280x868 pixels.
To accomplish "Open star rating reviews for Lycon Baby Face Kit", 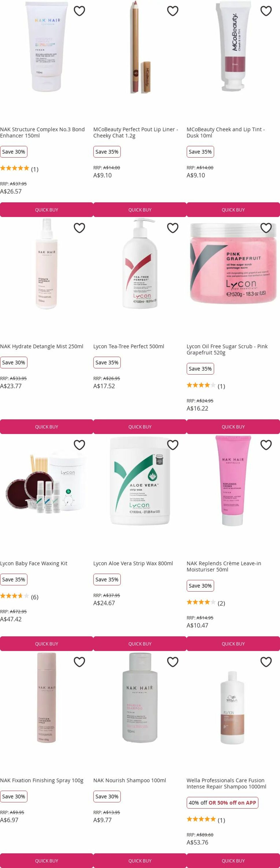I will coord(19,597).
